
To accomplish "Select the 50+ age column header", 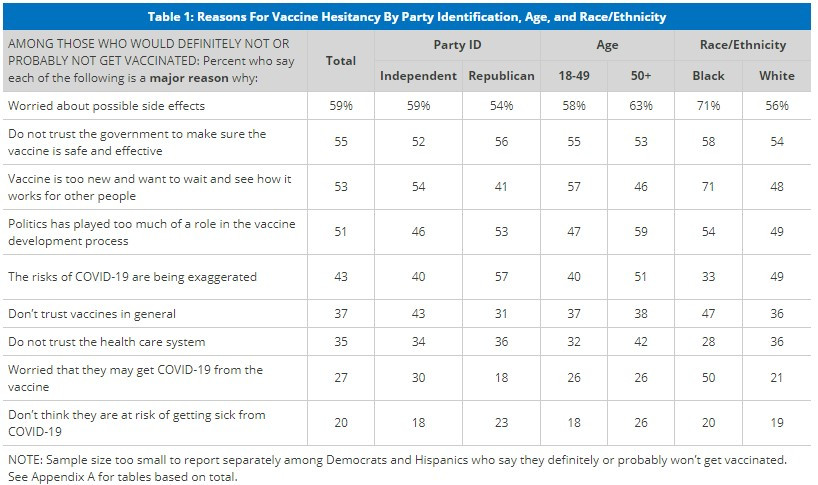I will pos(640,76).
